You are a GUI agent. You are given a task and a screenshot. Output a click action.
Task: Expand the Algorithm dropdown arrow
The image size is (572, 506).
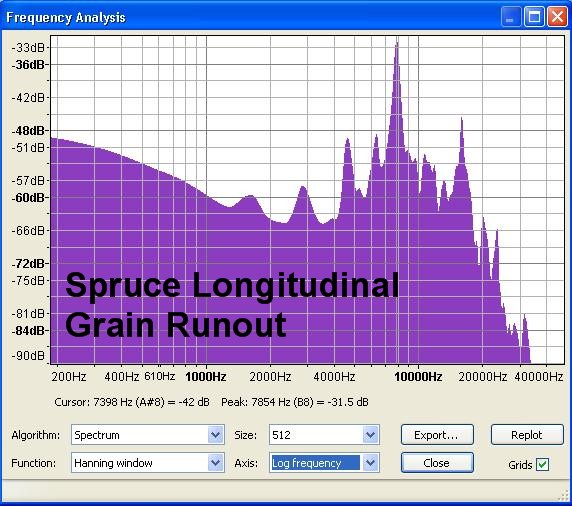[215, 434]
